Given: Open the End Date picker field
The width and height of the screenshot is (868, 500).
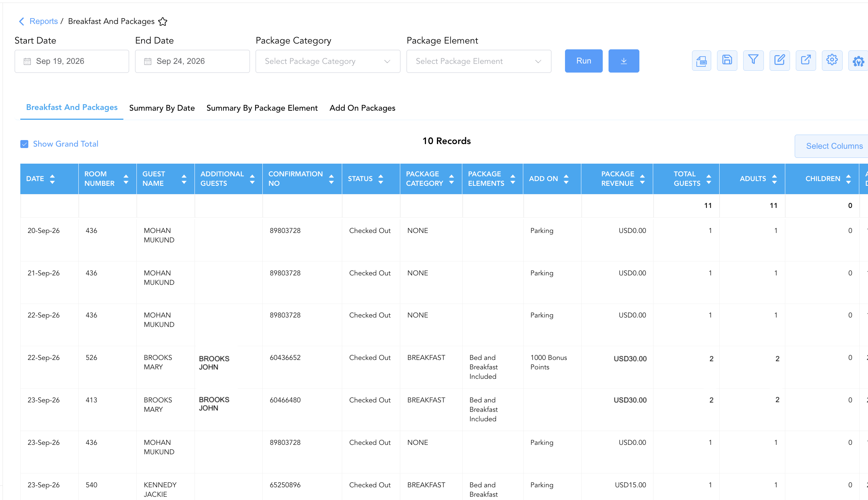Looking at the screenshot, I should tap(192, 61).
